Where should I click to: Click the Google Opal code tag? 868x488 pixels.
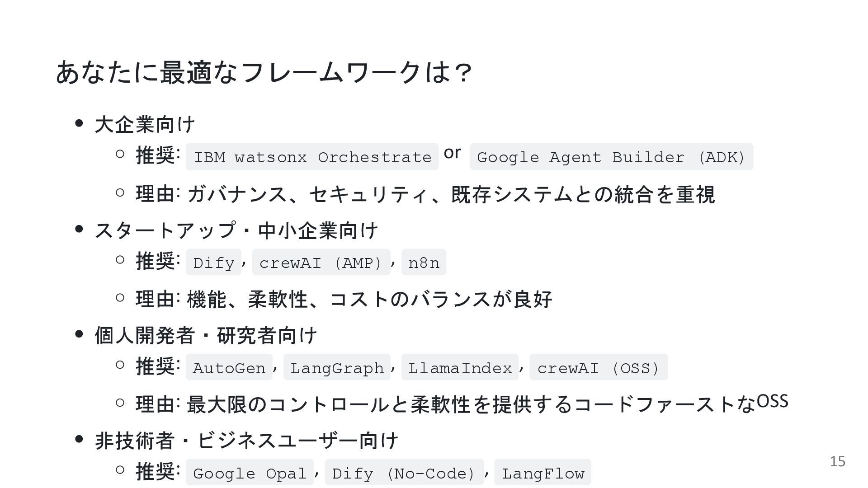250,473
